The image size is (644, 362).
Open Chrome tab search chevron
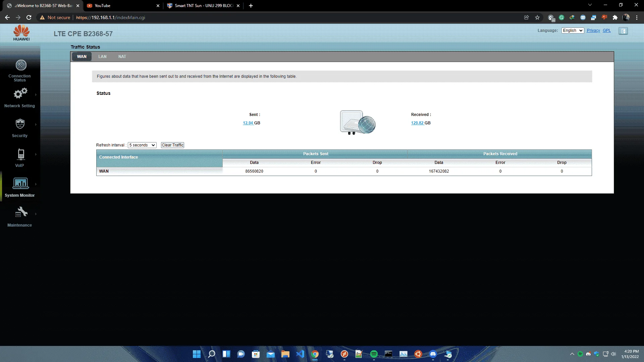click(590, 5)
